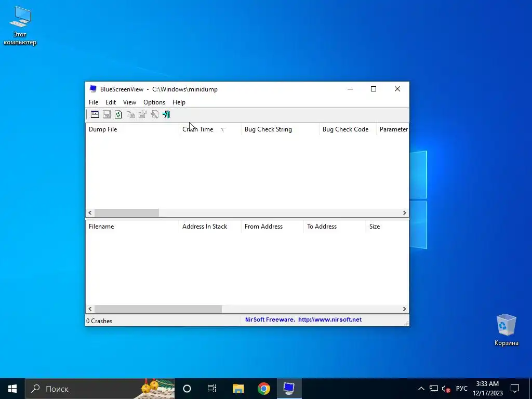
Task: Open Properties using the toolbar icon
Action: coord(142,114)
